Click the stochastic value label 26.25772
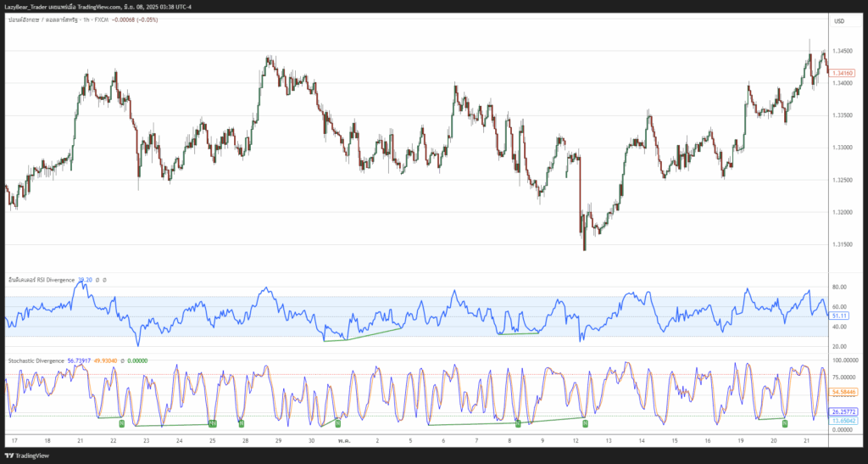The height and width of the screenshot is (464, 868). 844,411
